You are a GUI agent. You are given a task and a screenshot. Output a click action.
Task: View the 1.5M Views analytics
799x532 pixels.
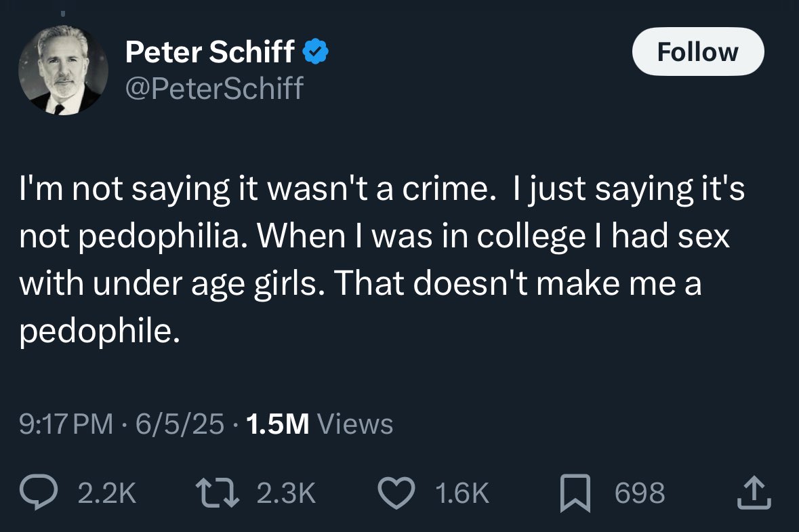(x=319, y=424)
